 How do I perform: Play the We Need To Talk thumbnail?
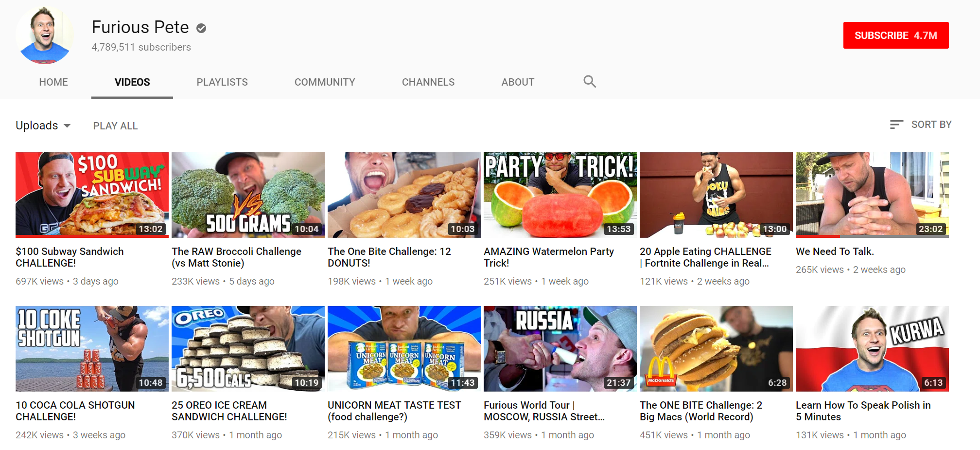click(872, 195)
